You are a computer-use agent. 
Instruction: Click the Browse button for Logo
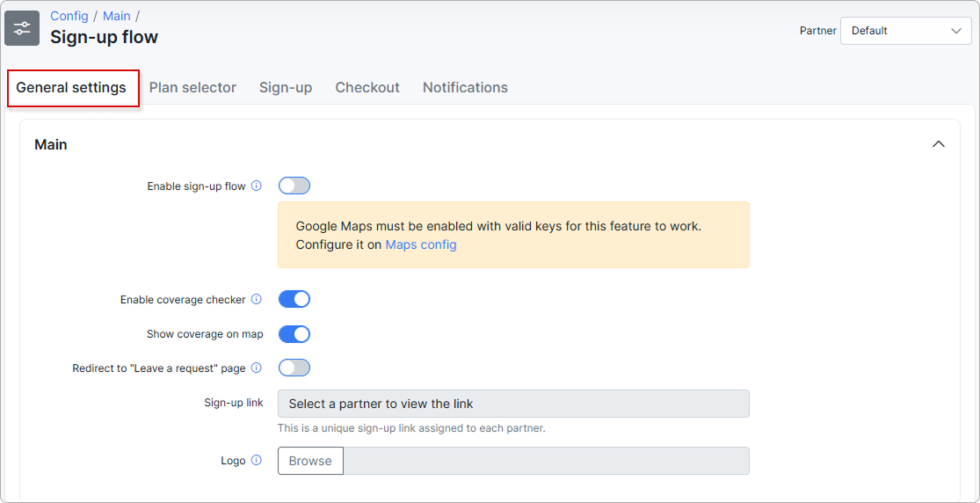(310, 461)
